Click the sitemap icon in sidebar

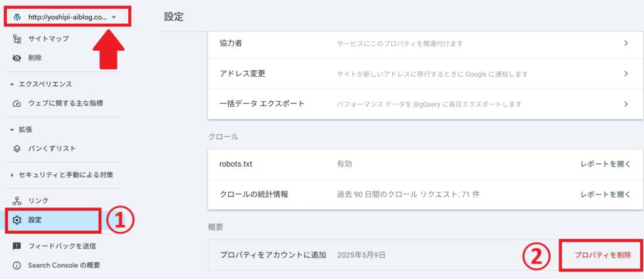click(x=17, y=39)
